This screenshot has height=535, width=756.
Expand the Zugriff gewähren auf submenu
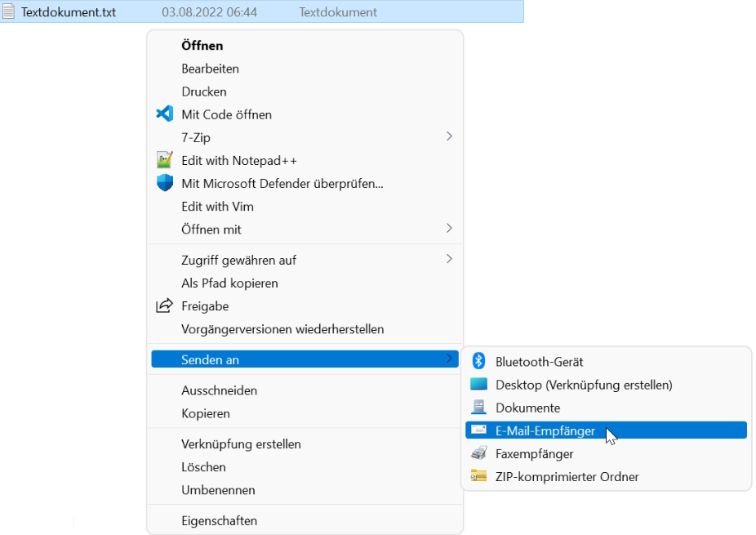(449, 260)
